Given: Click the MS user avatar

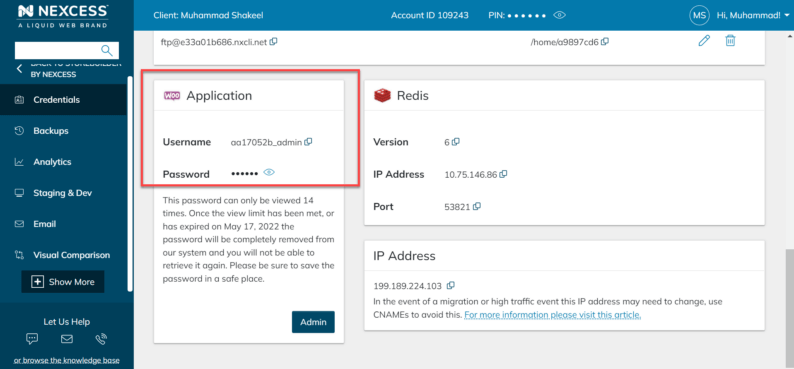Looking at the screenshot, I should pyautogui.click(x=699, y=15).
